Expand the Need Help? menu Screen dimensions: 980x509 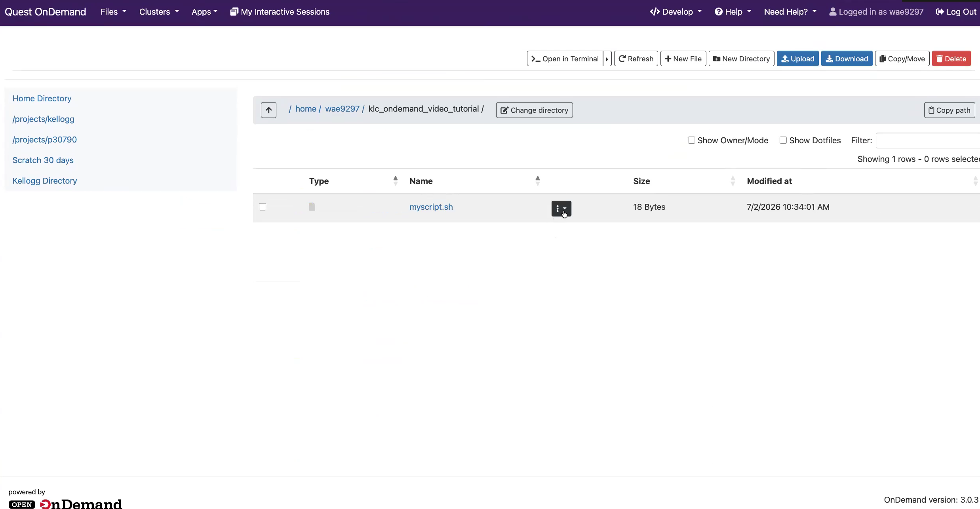(x=790, y=12)
